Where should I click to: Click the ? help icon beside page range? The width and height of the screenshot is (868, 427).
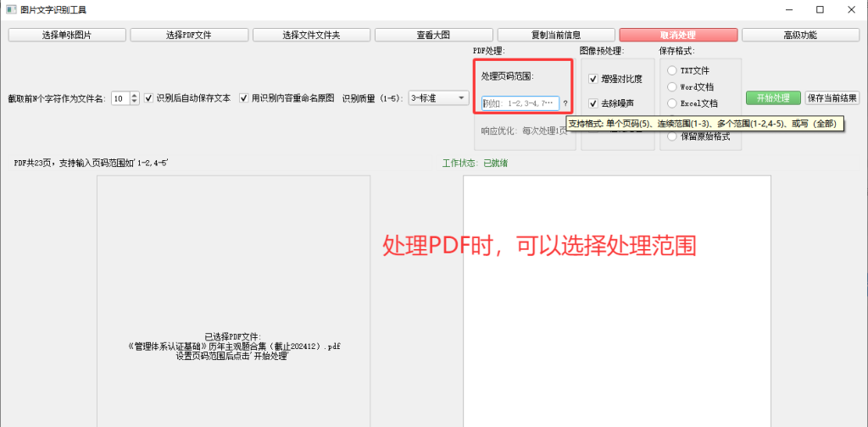pos(565,103)
